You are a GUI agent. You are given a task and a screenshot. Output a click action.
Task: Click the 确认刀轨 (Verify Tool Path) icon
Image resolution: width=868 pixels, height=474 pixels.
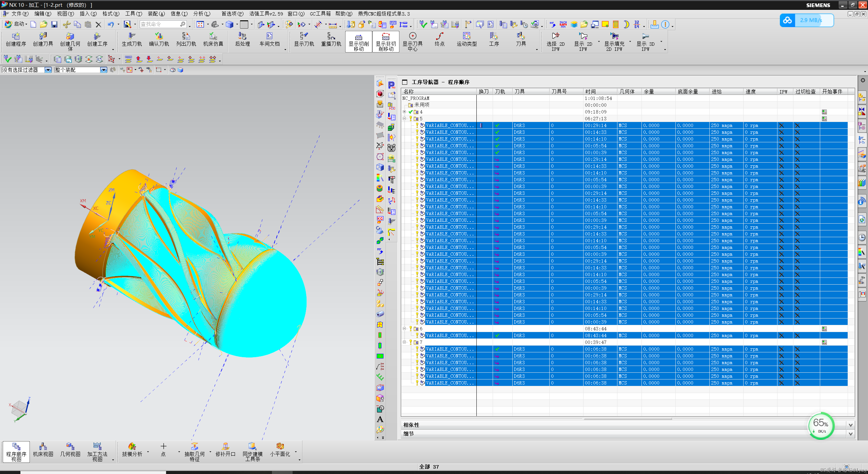click(159, 40)
